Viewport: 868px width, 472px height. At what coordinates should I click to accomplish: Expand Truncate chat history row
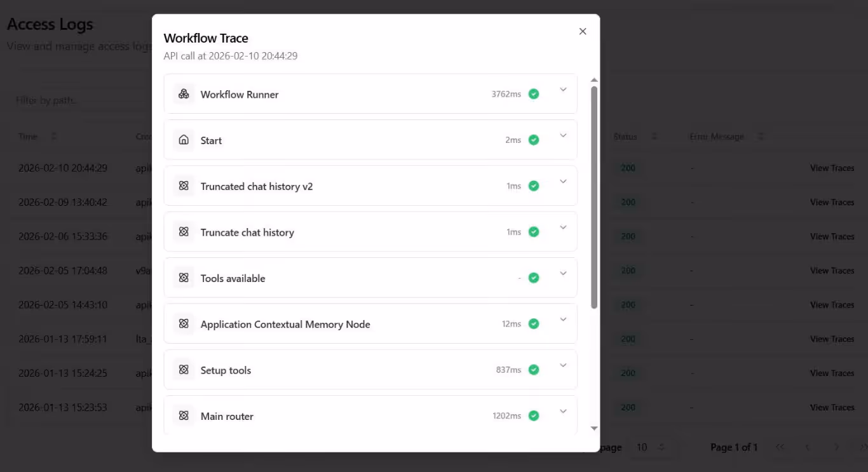[x=563, y=227]
